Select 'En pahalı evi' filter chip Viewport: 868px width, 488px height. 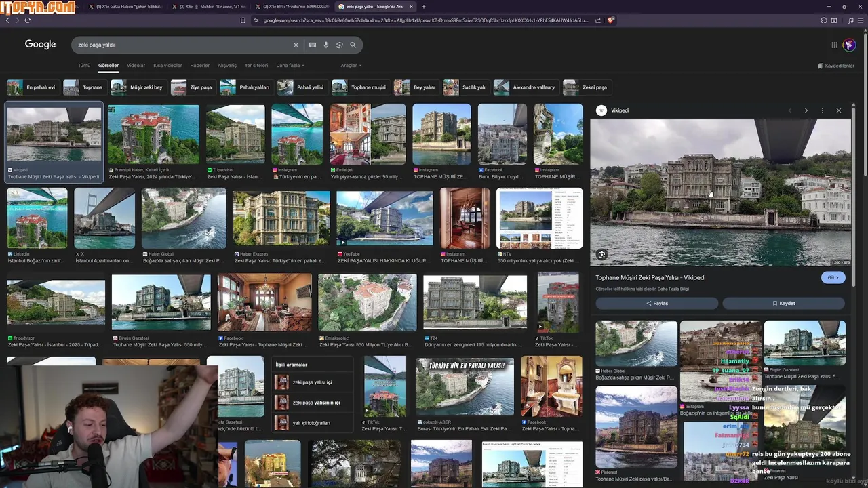(33, 87)
